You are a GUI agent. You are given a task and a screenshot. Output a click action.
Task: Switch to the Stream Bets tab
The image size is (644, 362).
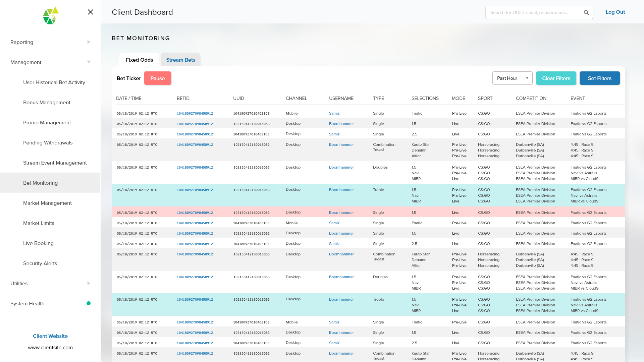180,60
